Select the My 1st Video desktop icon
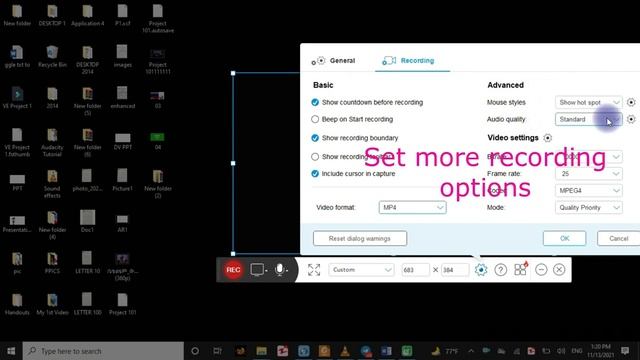 pyautogui.click(x=52, y=304)
